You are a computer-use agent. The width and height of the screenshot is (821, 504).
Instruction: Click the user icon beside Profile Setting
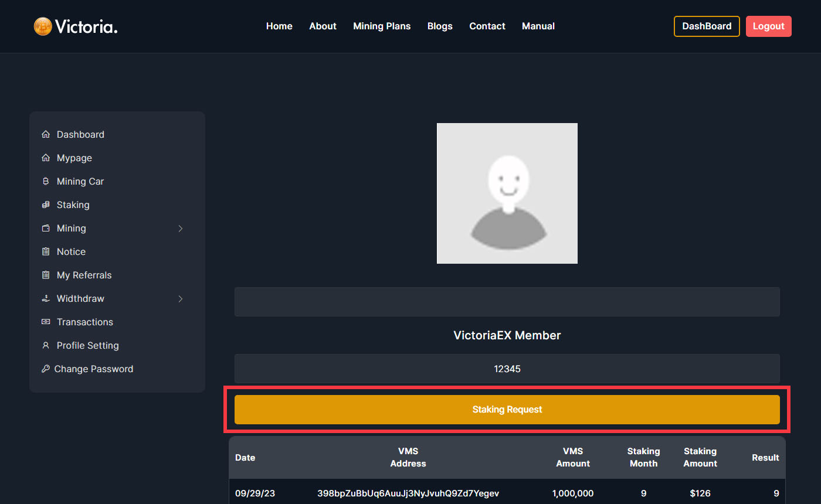(46, 346)
